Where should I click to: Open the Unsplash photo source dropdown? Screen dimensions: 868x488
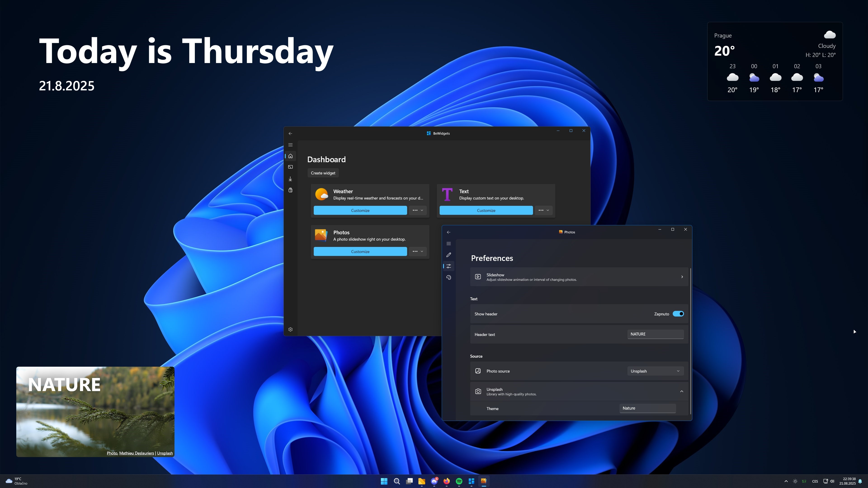point(655,371)
